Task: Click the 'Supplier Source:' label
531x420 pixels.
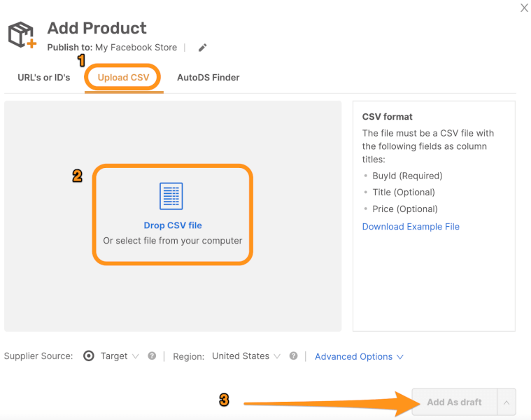Action: [x=38, y=356]
